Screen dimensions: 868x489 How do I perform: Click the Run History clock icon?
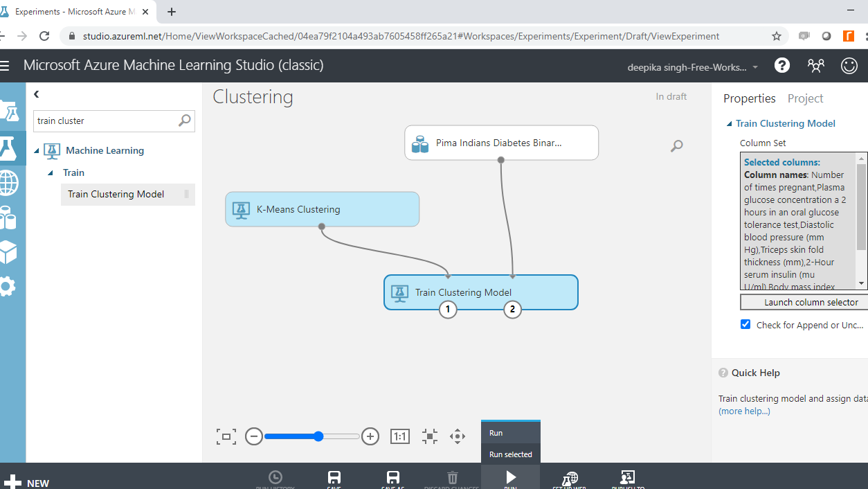[x=275, y=477]
